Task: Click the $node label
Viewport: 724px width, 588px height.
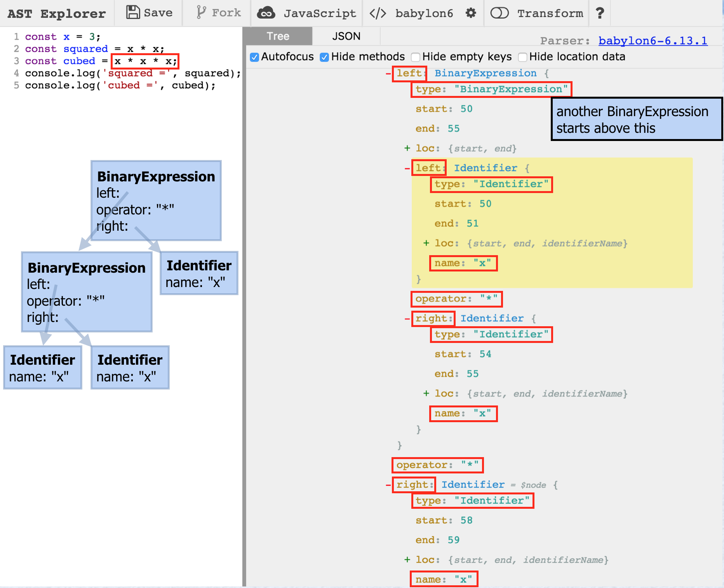Action: click(x=533, y=485)
